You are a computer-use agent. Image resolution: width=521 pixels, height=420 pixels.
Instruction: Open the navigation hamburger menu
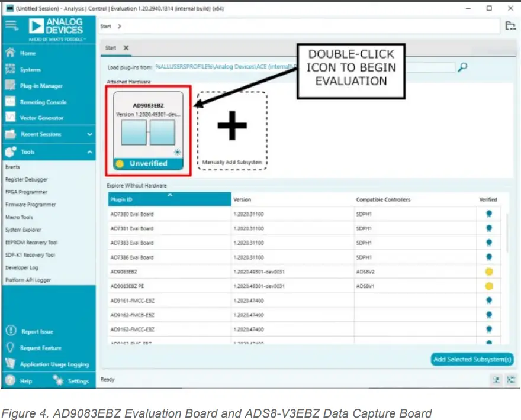coord(11,25)
